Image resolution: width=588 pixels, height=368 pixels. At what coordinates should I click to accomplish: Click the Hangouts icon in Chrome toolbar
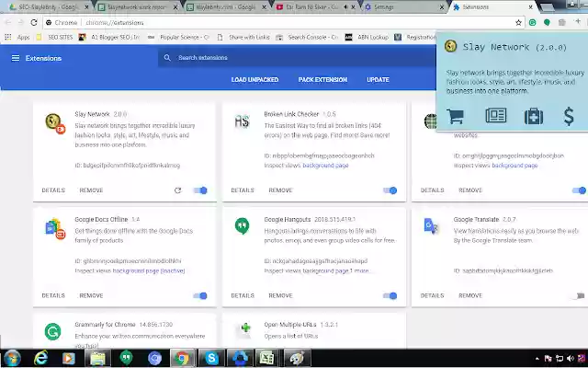coord(547,22)
